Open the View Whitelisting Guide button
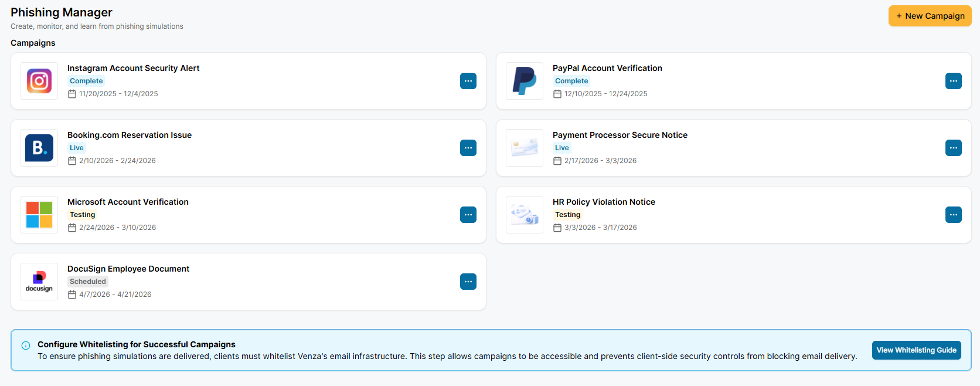The image size is (980, 386). (x=917, y=350)
